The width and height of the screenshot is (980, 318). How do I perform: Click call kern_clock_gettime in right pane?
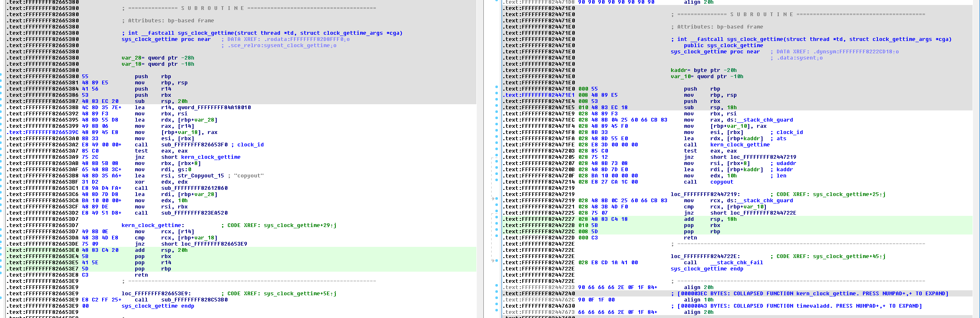(x=727, y=145)
